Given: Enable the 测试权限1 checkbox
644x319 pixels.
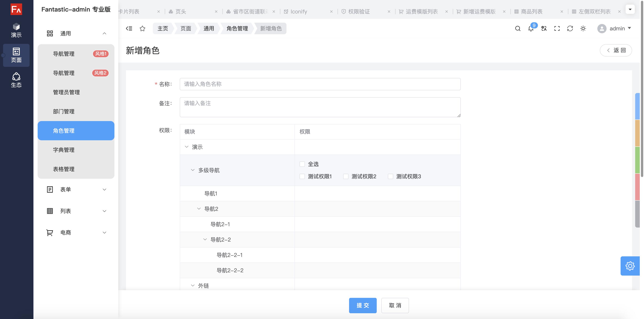Looking at the screenshot, I should (x=302, y=176).
